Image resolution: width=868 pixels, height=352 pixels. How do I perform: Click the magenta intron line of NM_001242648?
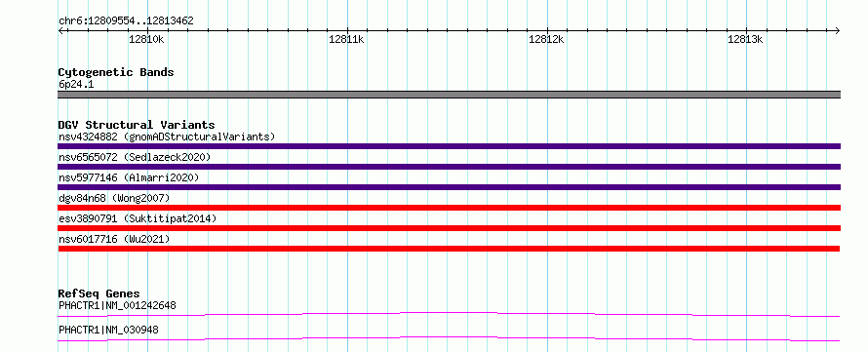[449, 314]
